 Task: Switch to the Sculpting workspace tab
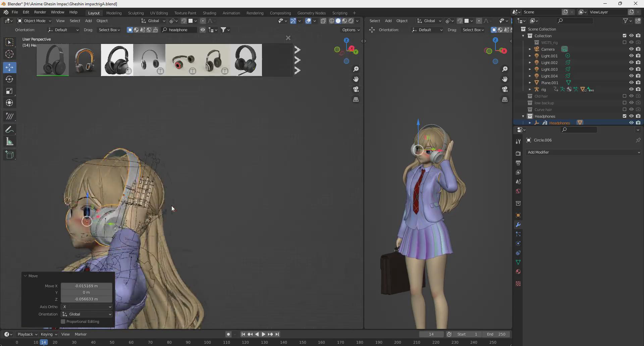136,13
